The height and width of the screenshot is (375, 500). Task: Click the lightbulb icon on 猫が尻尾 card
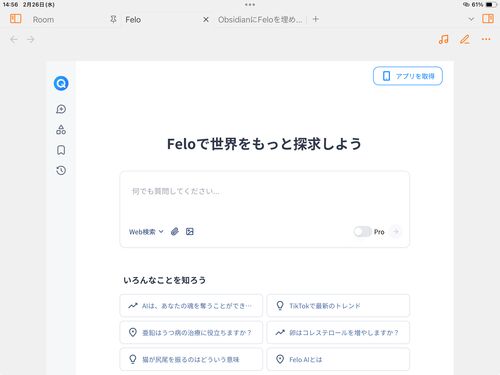(x=133, y=359)
